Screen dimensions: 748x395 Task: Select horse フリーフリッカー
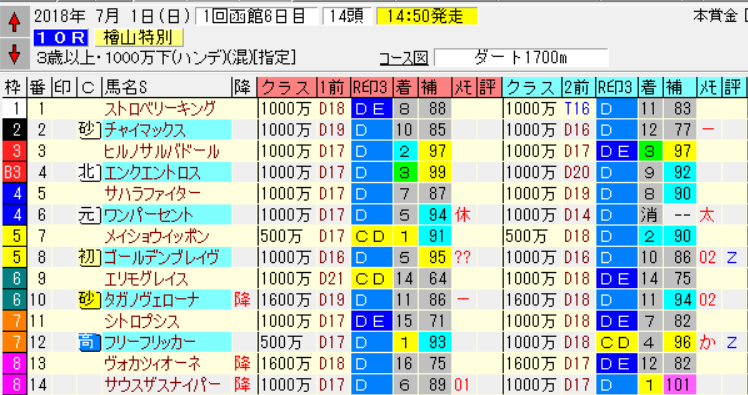(x=166, y=342)
